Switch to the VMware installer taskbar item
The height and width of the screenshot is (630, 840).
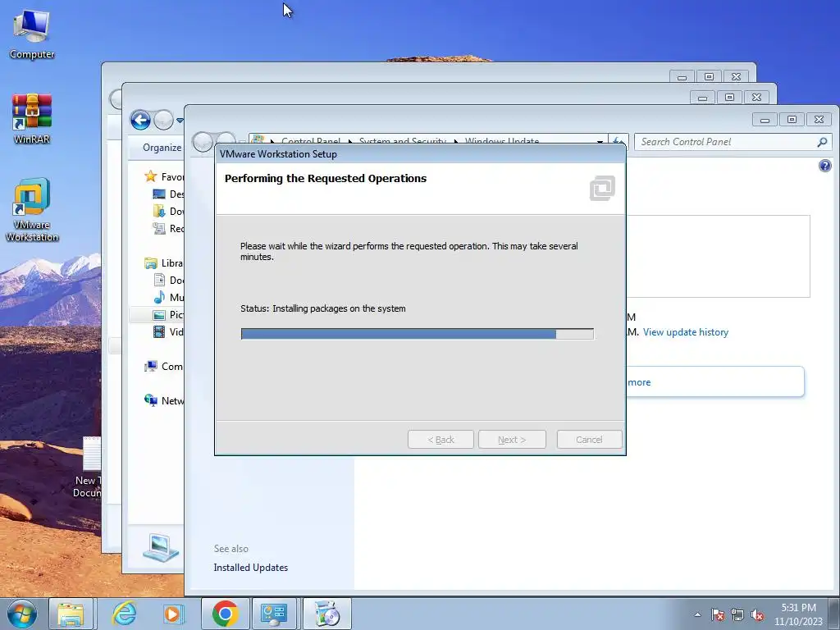[327, 614]
